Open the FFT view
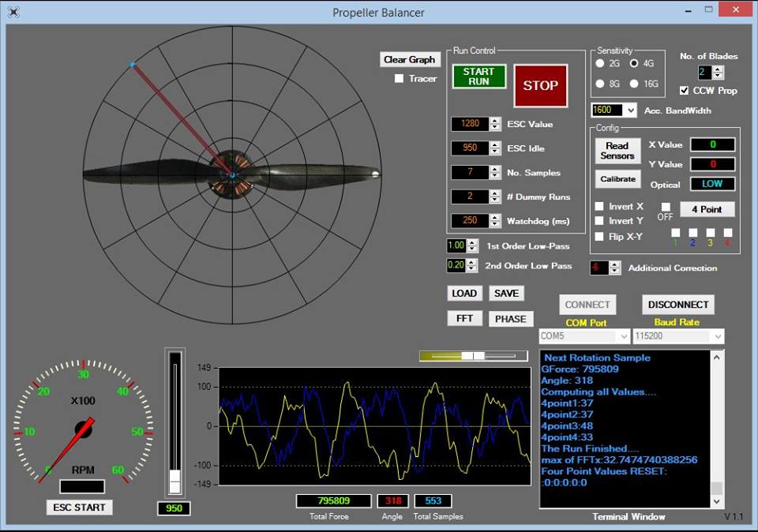Image resolution: width=758 pixels, height=532 pixels. coord(463,319)
